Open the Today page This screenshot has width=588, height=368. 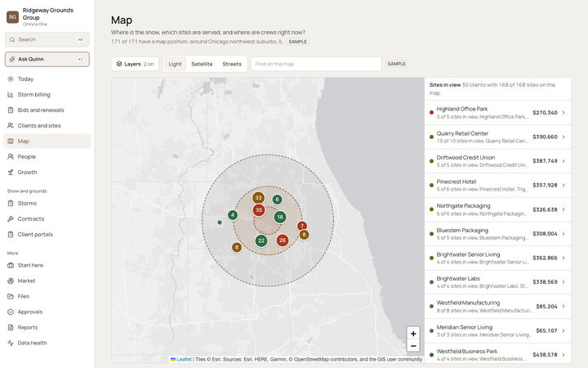click(47, 79)
